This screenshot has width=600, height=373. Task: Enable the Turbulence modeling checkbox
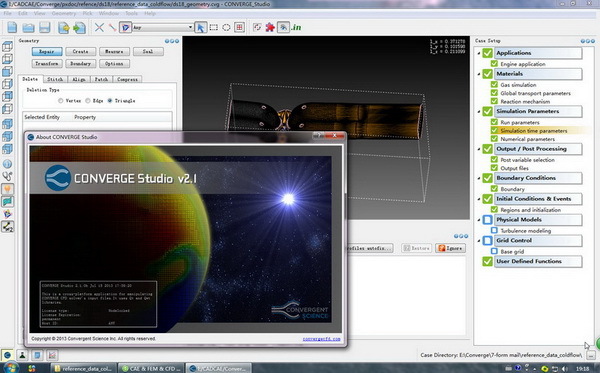click(494, 231)
